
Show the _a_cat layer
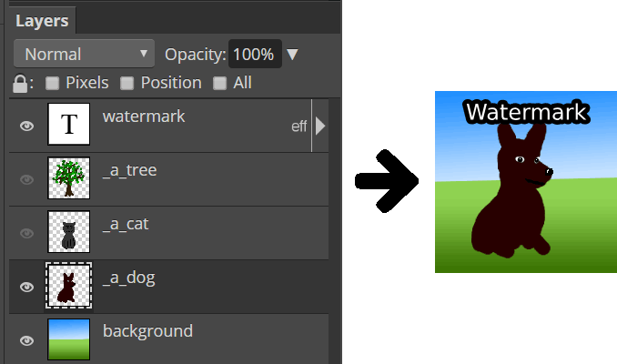point(27,232)
